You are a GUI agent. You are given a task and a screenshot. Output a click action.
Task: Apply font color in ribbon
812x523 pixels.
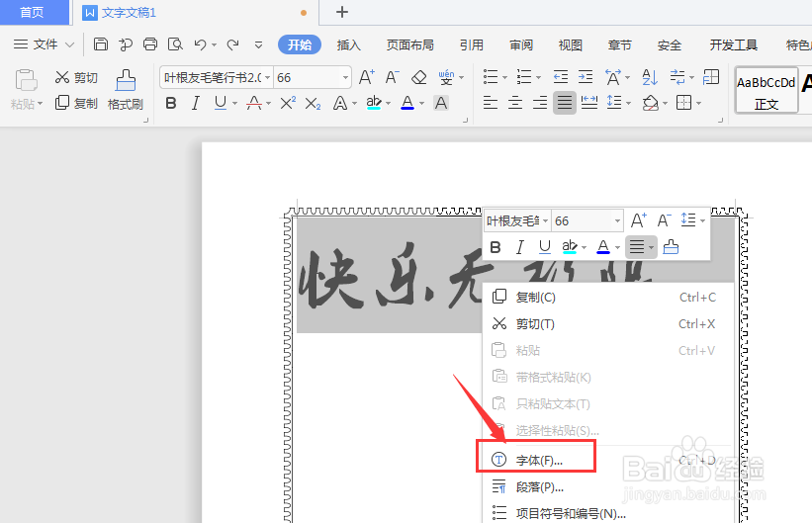(x=407, y=103)
